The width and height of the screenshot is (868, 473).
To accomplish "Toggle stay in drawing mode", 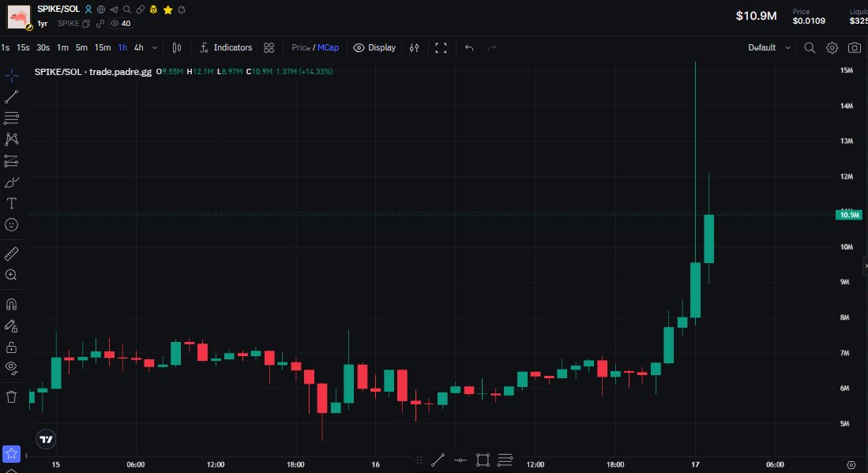I will pos(11,326).
